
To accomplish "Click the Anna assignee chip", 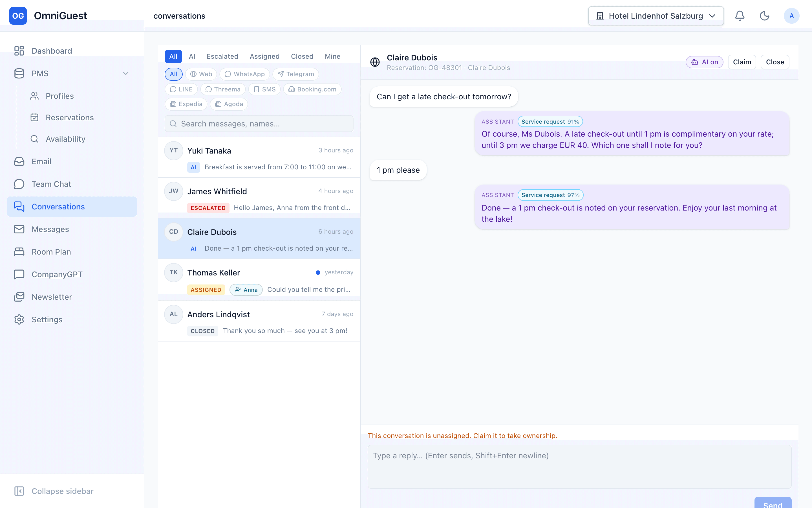I will tap(246, 290).
